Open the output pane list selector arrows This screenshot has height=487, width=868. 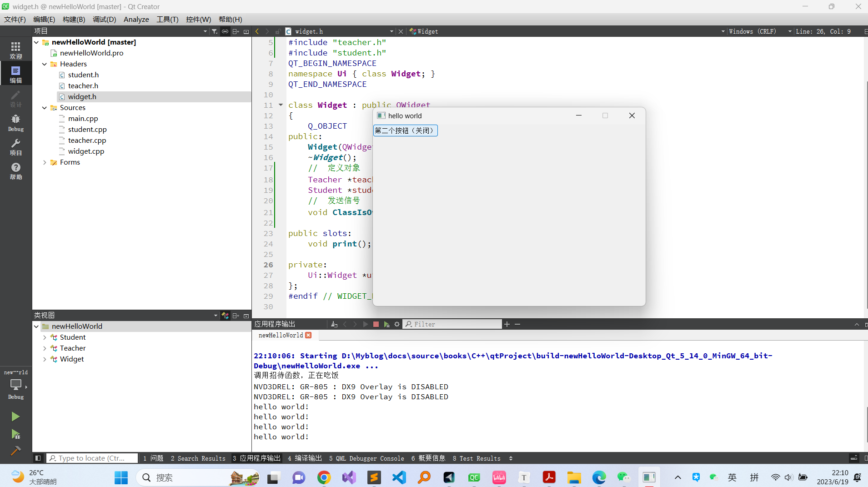(x=511, y=458)
